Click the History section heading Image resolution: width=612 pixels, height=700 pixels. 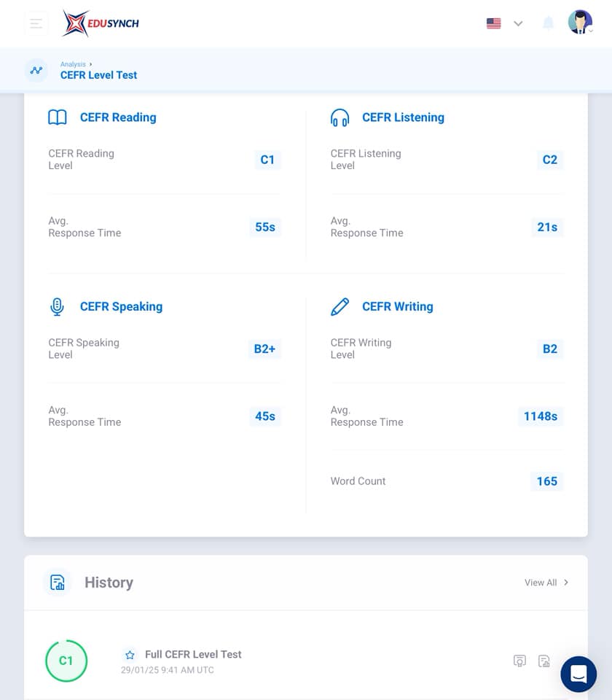pos(109,583)
